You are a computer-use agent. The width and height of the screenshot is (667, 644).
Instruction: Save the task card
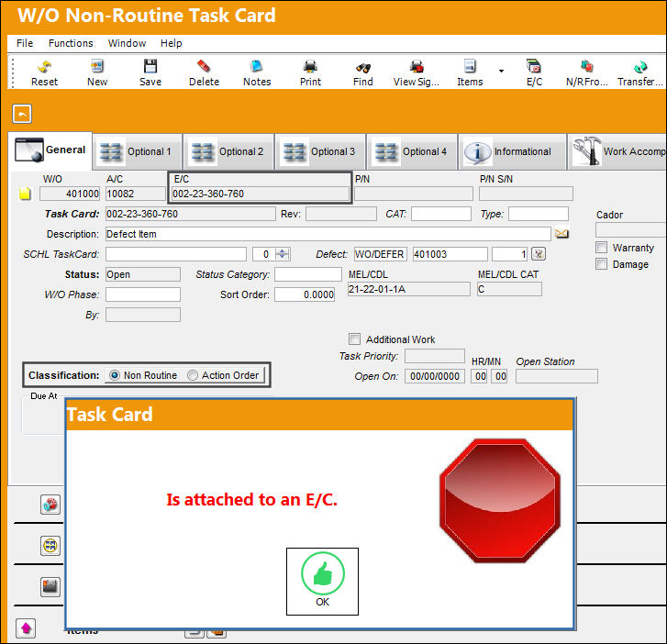[150, 72]
